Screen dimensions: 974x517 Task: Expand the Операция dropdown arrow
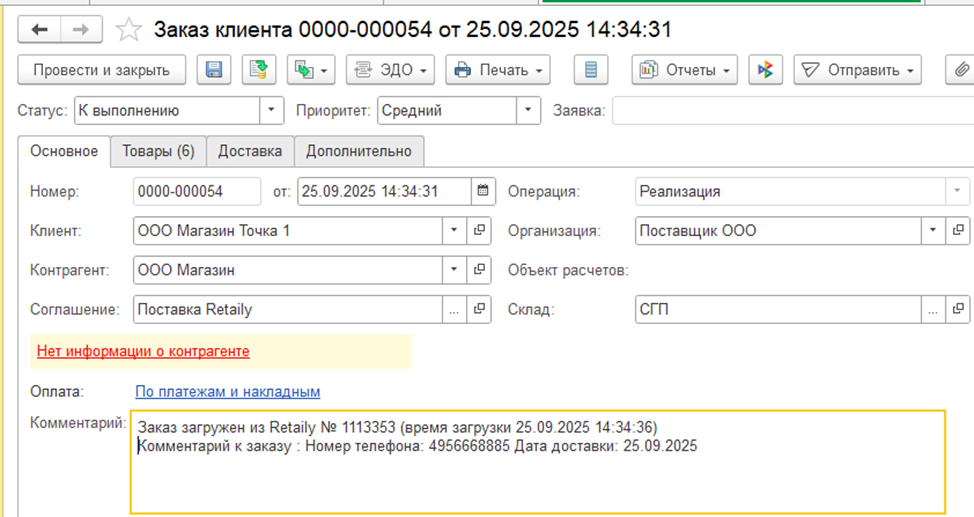pyautogui.click(x=957, y=191)
